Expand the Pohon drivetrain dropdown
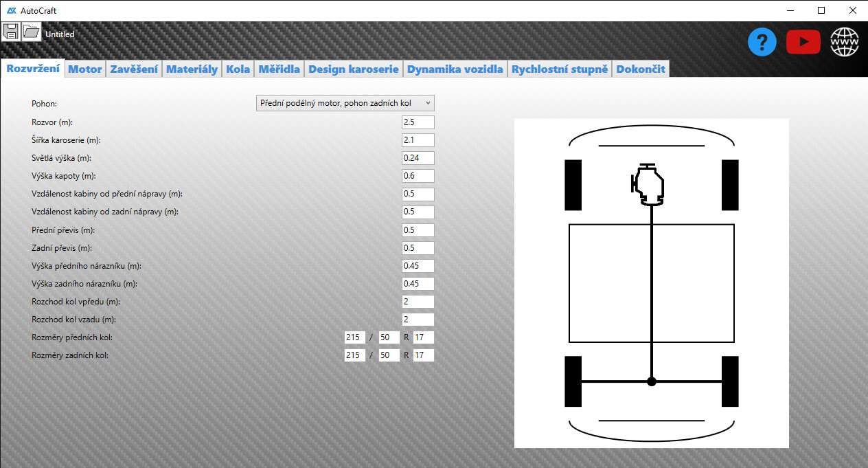The height and width of the screenshot is (468, 868). [x=345, y=103]
